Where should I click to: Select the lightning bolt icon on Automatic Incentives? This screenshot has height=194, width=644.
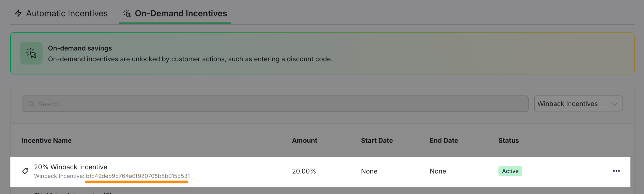click(18, 14)
